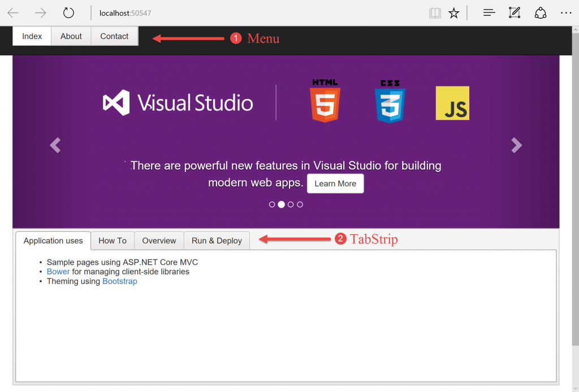Image resolution: width=579 pixels, height=392 pixels.
Task: Switch to the Run & Deploy tab
Action: click(217, 241)
